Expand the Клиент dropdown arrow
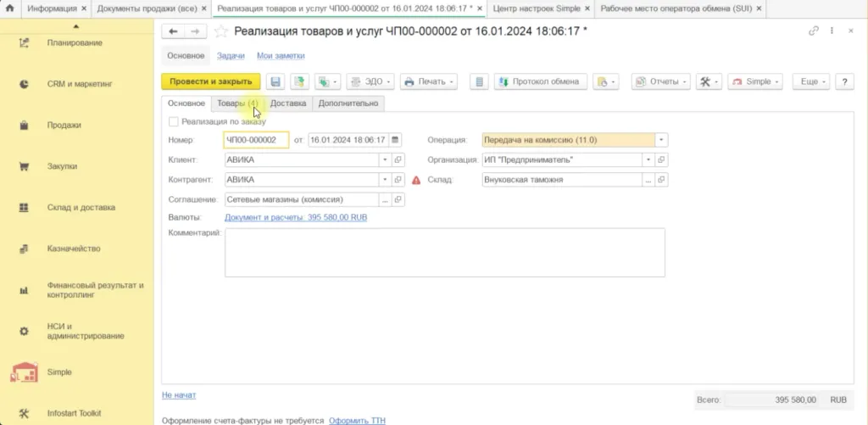Screen dimensions: 868x425 point(386,160)
